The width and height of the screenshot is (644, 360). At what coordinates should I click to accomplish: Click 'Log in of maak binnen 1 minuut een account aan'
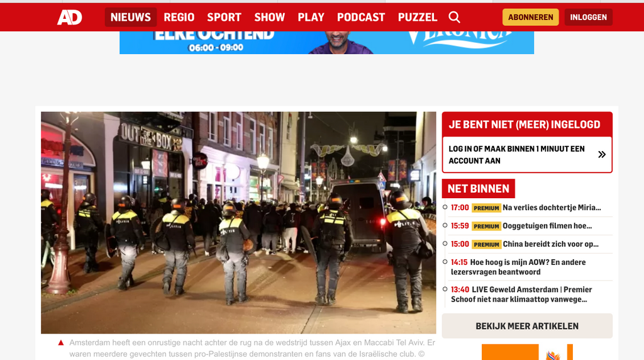[517, 155]
